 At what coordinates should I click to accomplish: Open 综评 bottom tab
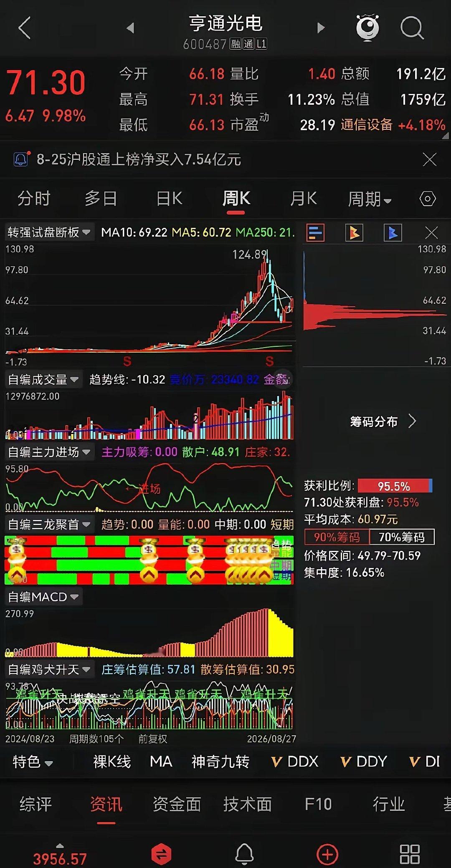pos(35,804)
